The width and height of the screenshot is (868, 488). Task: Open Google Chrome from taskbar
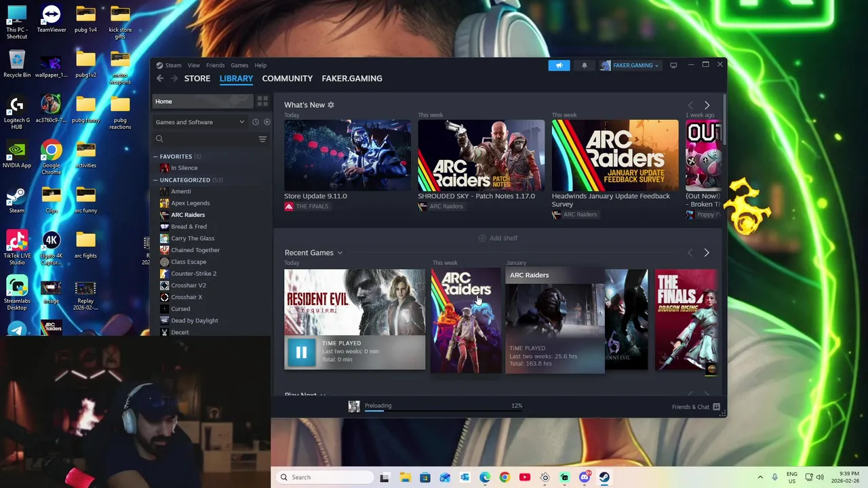(x=505, y=477)
